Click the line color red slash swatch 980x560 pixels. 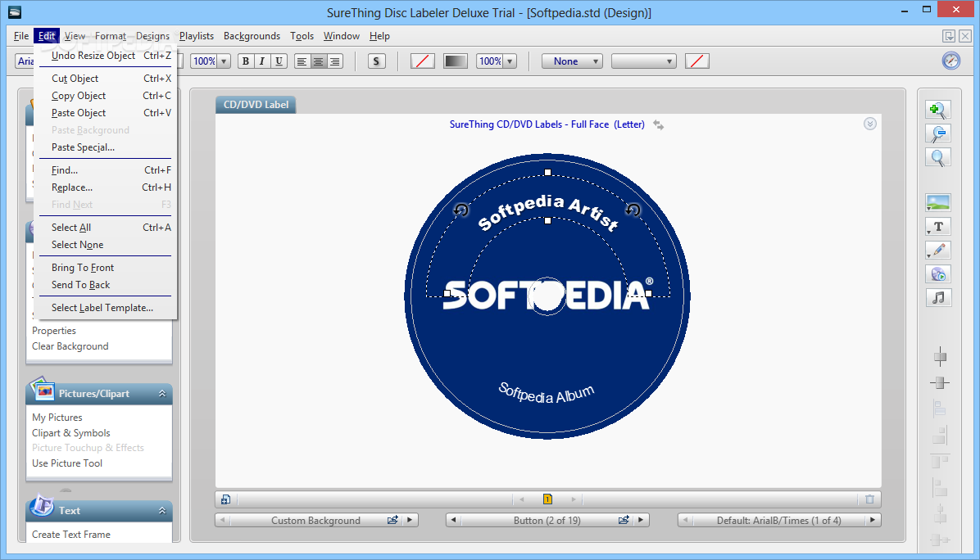point(696,61)
